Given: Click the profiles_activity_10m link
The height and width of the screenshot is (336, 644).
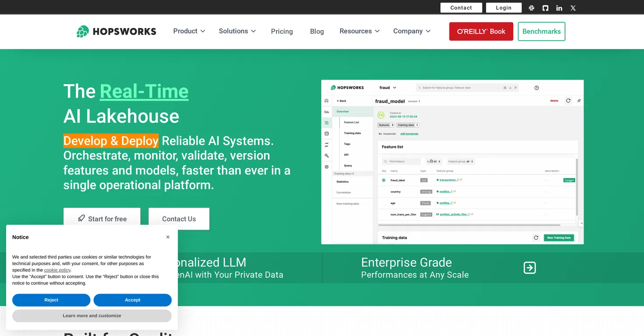Looking at the screenshot, I should tap(455, 214).
